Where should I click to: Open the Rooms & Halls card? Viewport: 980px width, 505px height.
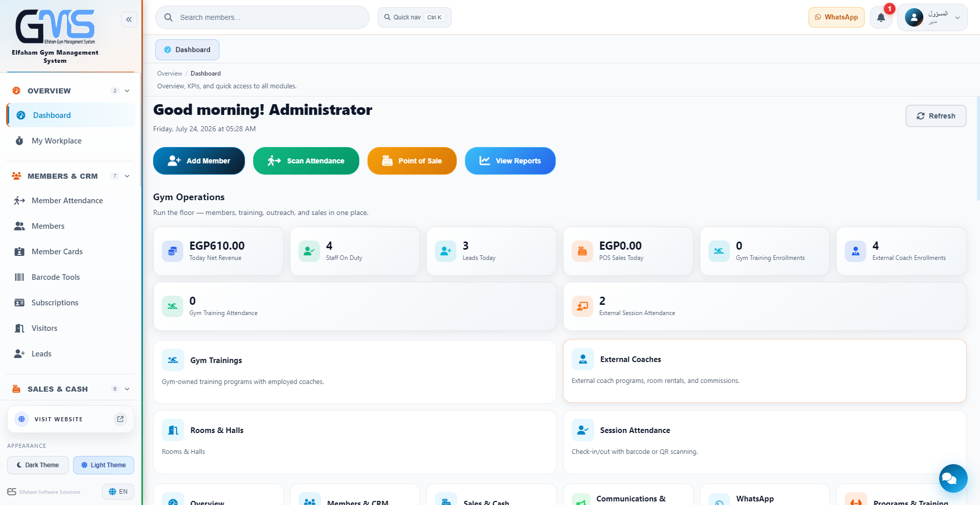point(355,442)
